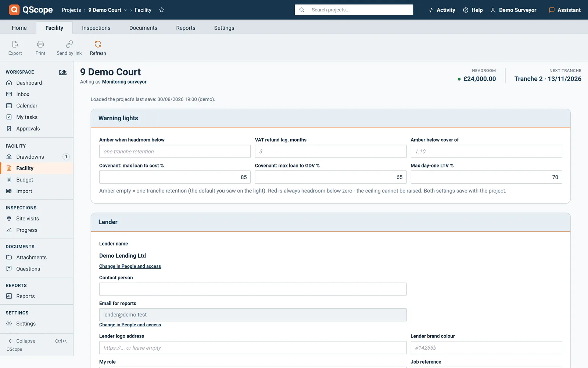Open Attachments in the sidebar
Viewport: 588px width, 368px height.
37,257
